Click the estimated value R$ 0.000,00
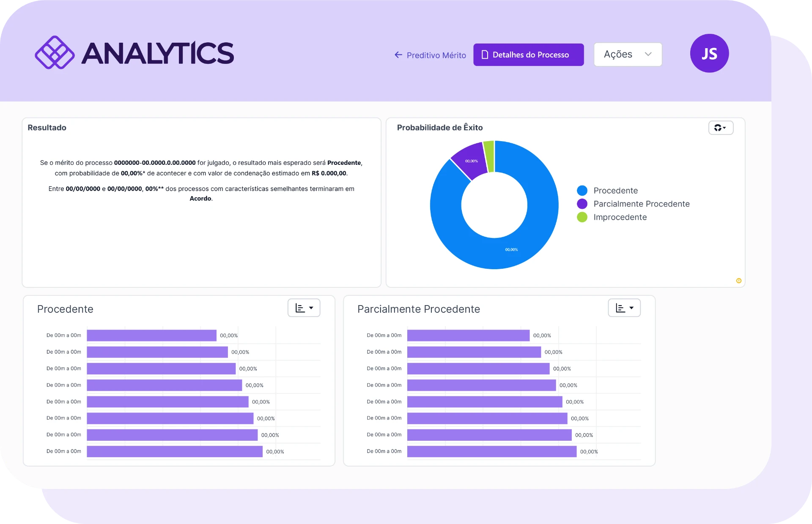This screenshot has width=812, height=524. pyautogui.click(x=329, y=173)
